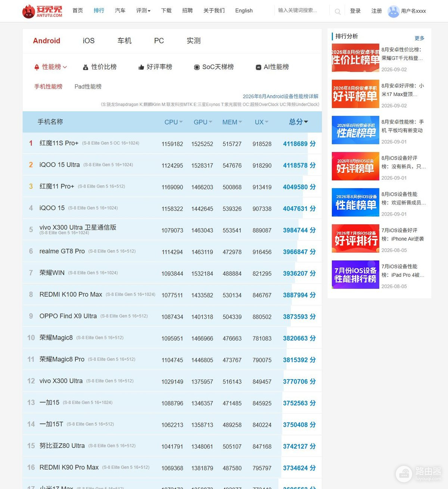Switch to the PC tab
The height and width of the screenshot is (489, 448).
tap(159, 41)
